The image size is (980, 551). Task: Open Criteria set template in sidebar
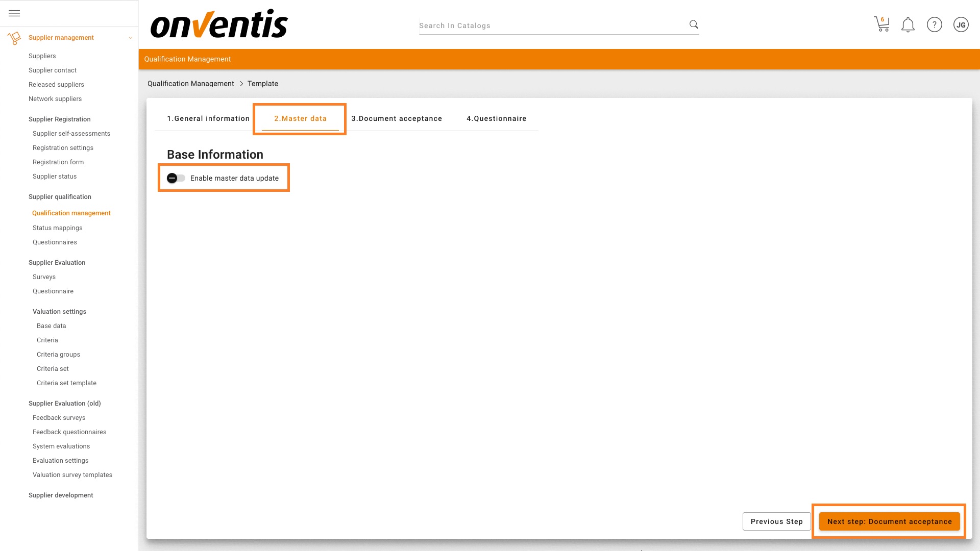[66, 383]
